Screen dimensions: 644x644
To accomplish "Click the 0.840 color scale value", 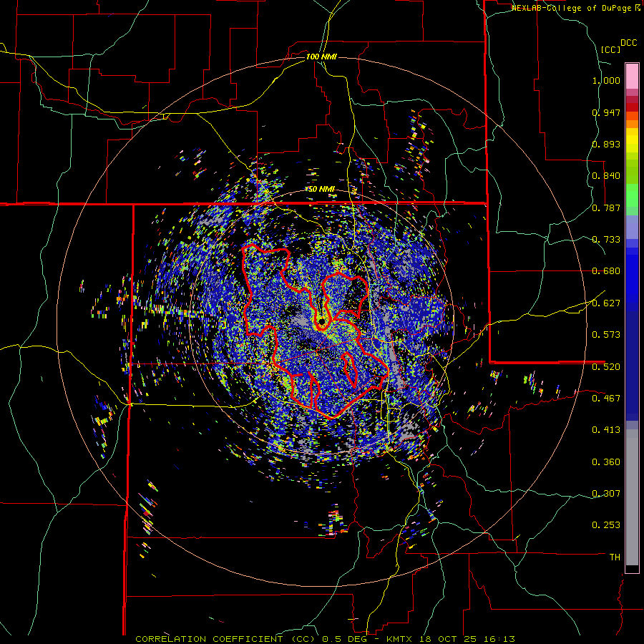I will pos(606,176).
